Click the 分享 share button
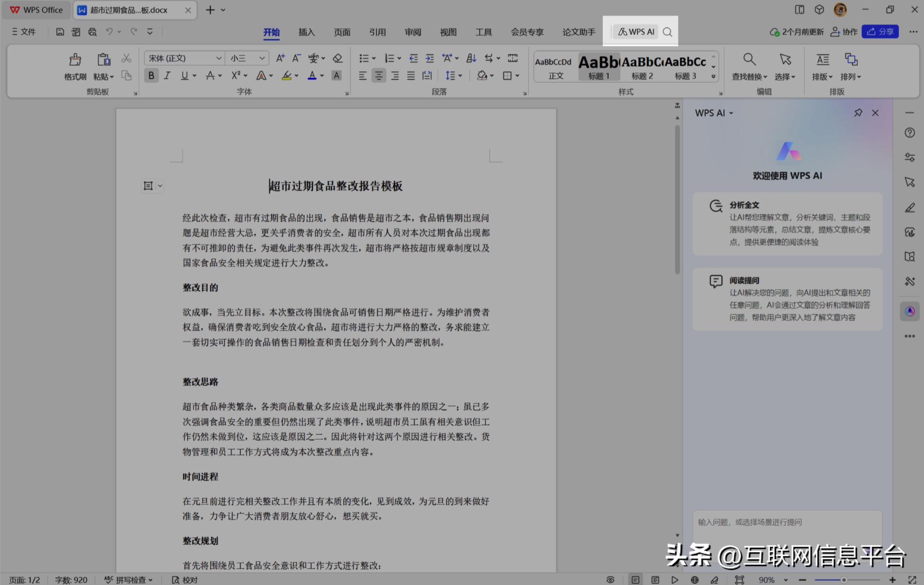The image size is (924, 585). [880, 32]
